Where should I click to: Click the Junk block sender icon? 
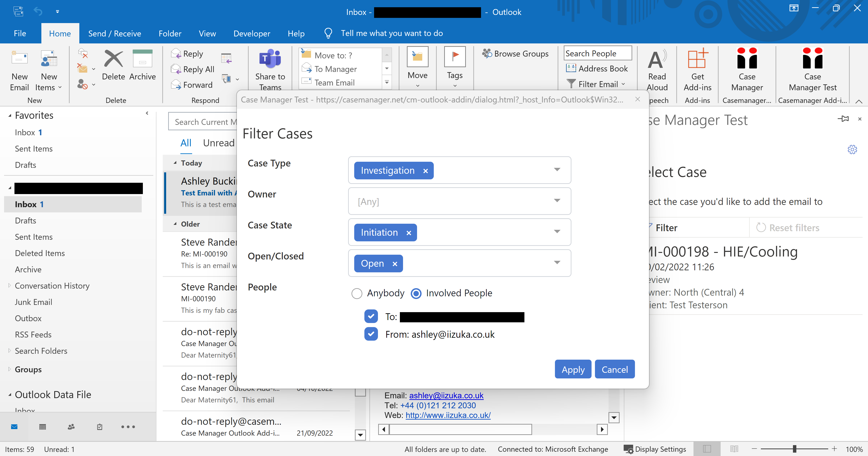click(83, 84)
